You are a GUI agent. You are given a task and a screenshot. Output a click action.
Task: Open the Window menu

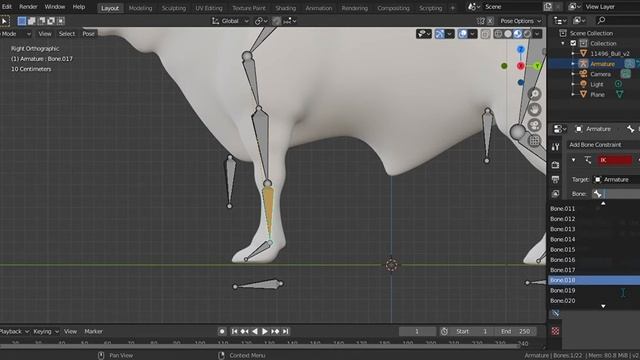[55, 7]
